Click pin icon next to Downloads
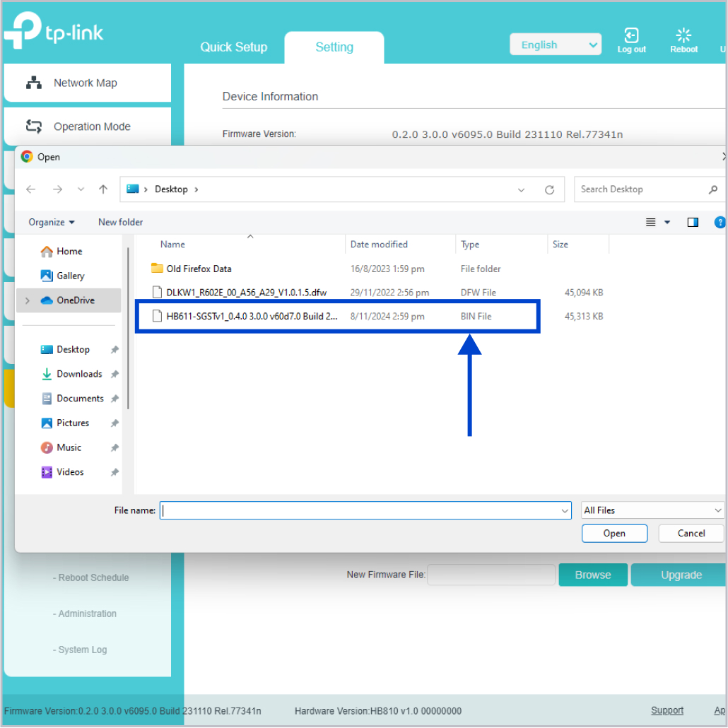Screen dimensions: 728x728 coord(115,374)
